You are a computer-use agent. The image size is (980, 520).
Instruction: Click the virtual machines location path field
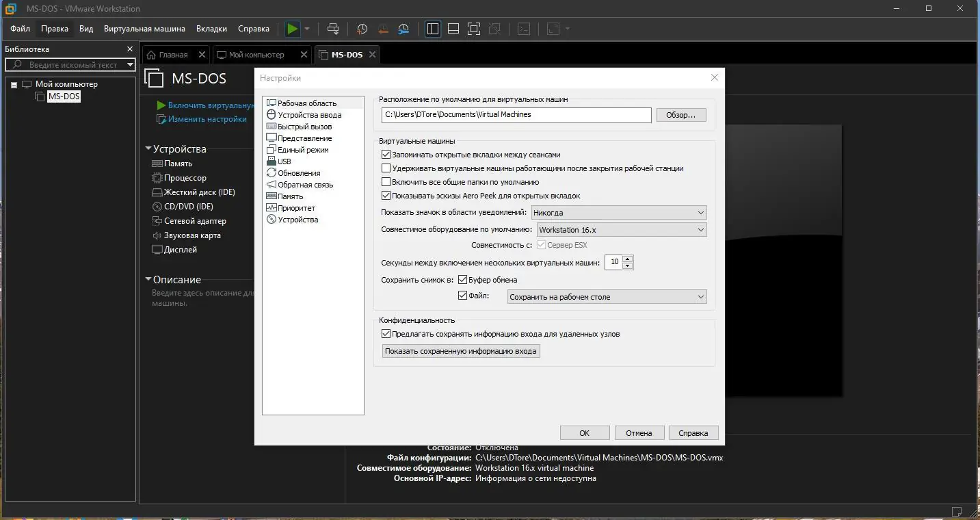[515, 115]
